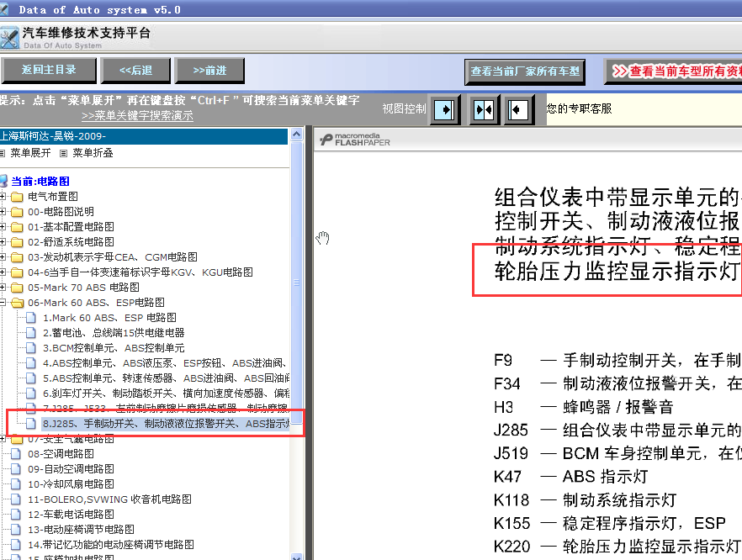Open 6.刹车灯开关、制动踏板开关 document
The image size is (742, 560).
[x=166, y=393]
